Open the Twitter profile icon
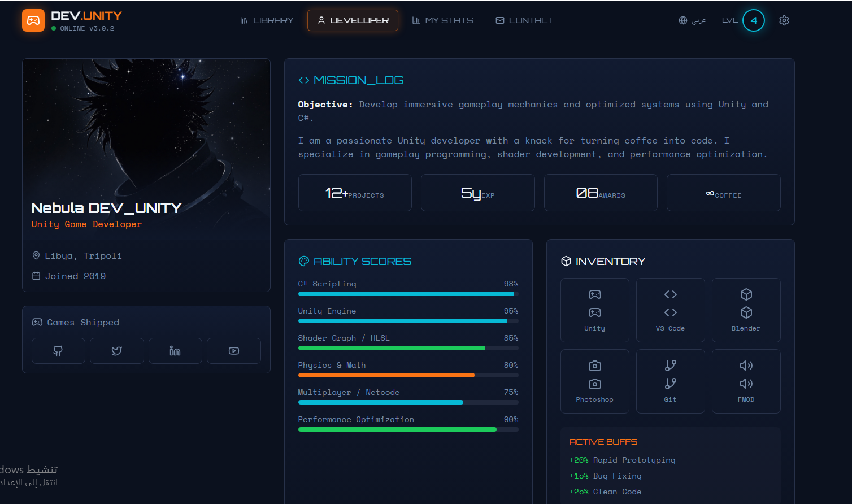 pos(117,351)
